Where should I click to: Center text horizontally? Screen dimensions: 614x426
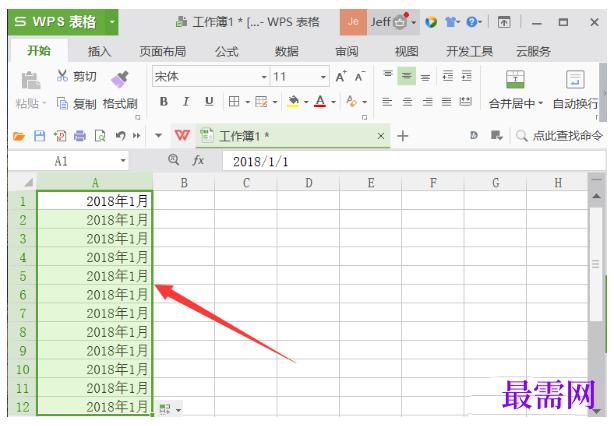pos(407,102)
